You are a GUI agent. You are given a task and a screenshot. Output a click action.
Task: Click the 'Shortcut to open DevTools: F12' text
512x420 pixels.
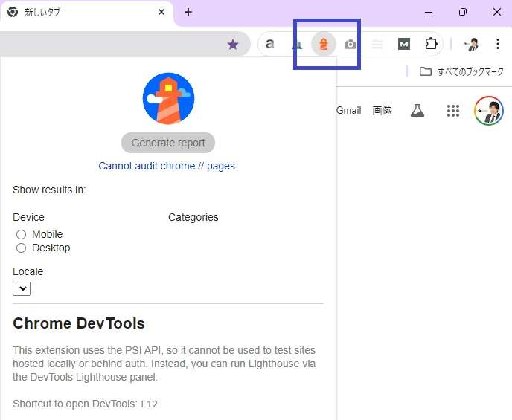(x=86, y=404)
